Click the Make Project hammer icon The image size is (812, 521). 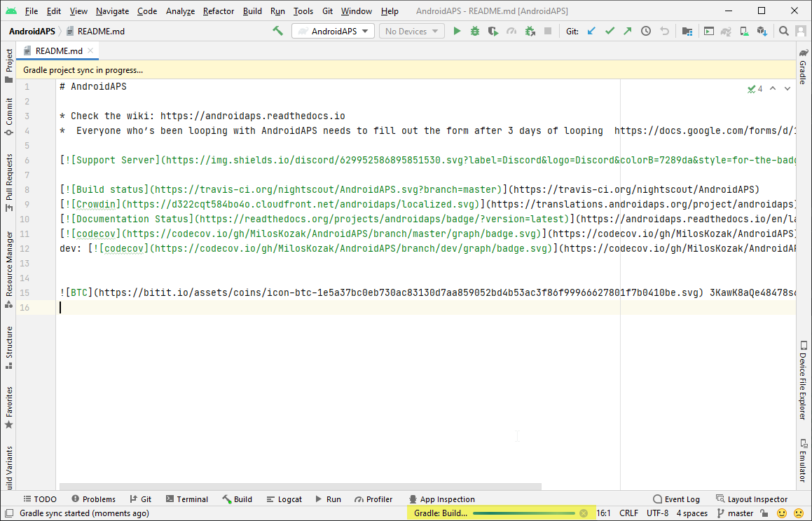(x=278, y=31)
